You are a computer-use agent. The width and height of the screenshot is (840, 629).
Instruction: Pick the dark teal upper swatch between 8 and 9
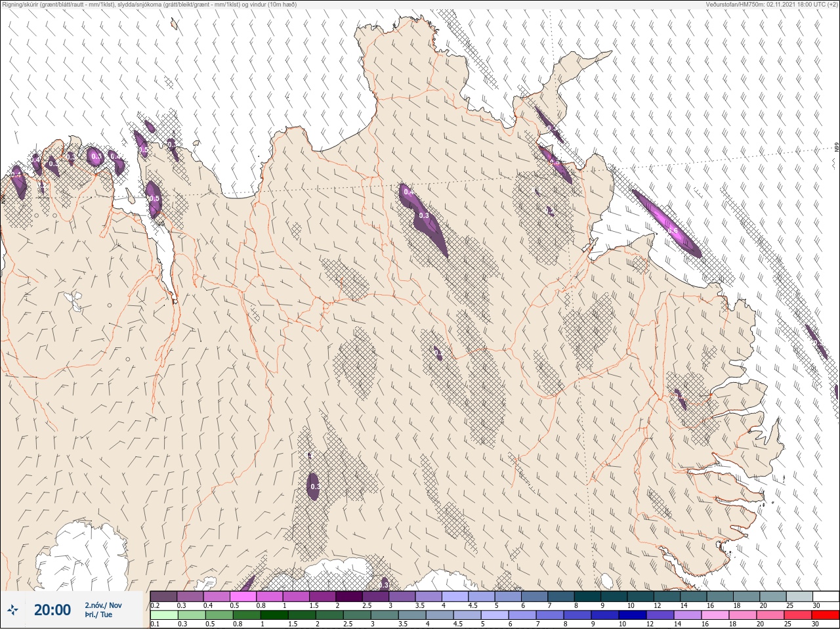[587, 596]
